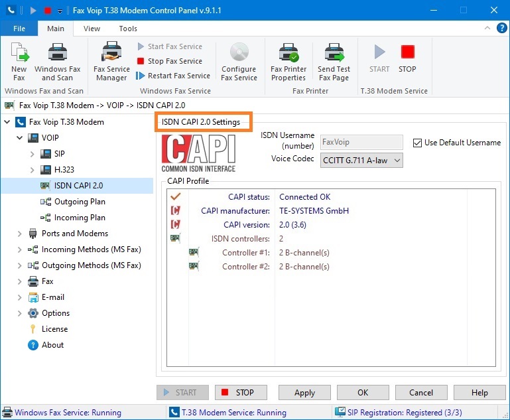Collapse the VOIP tree node

point(19,138)
